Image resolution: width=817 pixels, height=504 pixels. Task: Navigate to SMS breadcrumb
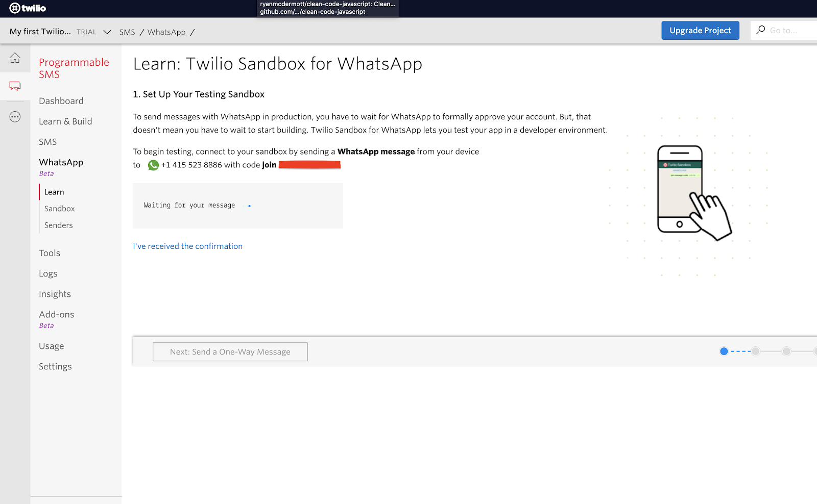coord(127,32)
